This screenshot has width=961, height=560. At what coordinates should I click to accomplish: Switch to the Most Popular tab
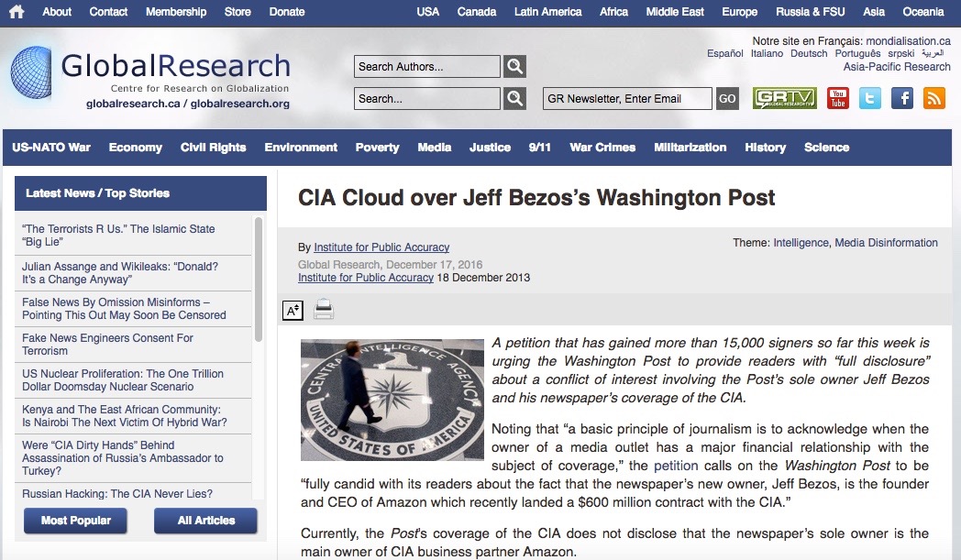[x=75, y=521]
